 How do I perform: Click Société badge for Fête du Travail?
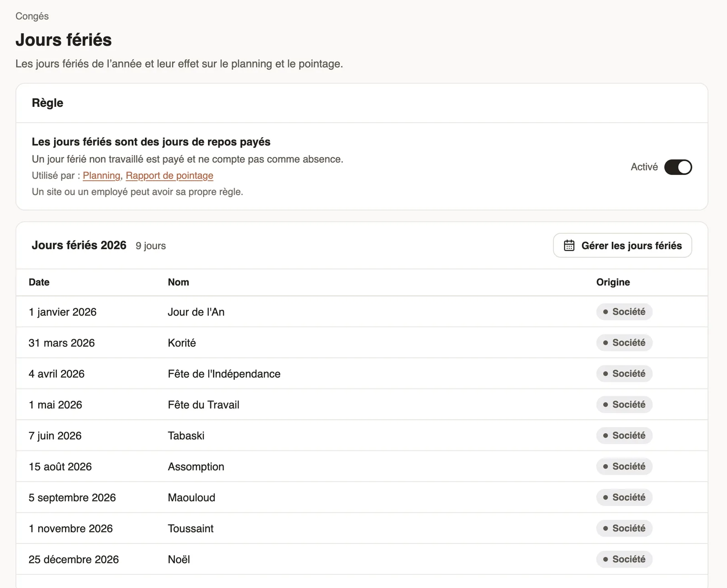[x=624, y=404]
